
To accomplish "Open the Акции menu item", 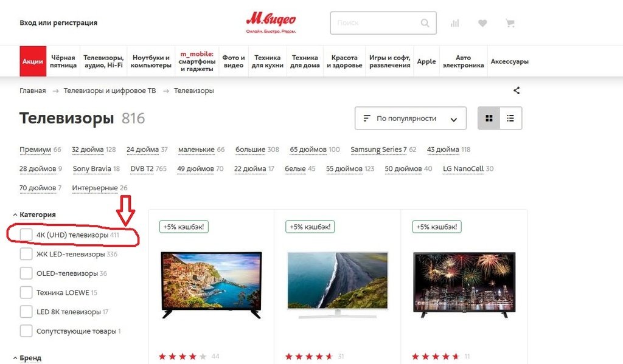I will [33, 61].
